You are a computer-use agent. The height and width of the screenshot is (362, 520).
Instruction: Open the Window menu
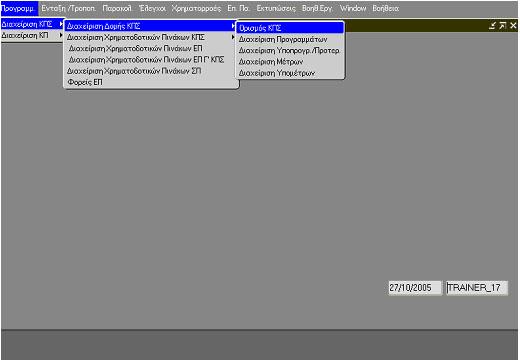(353, 8)
